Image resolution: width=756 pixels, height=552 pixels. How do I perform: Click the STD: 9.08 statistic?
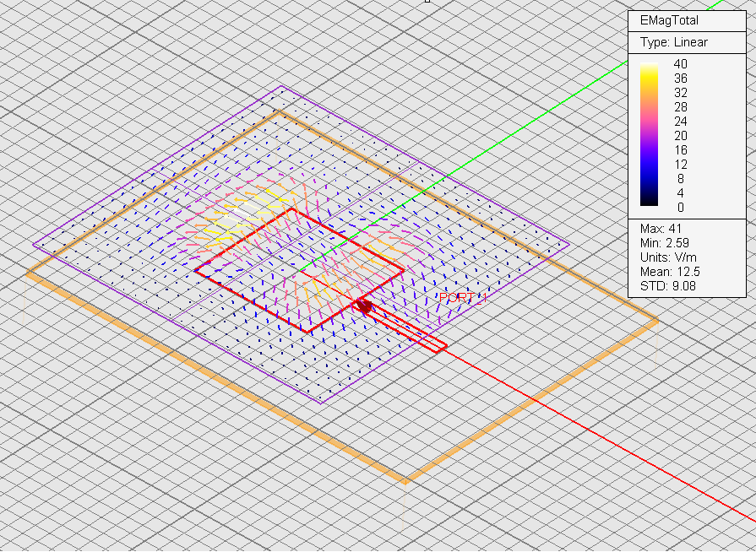666,286
